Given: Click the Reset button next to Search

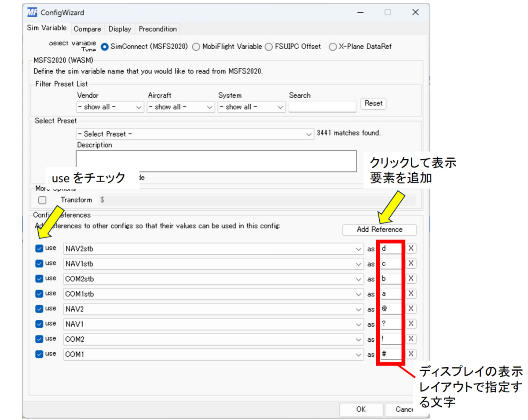Looking at the screenshot, I should [x=373, y=104].
